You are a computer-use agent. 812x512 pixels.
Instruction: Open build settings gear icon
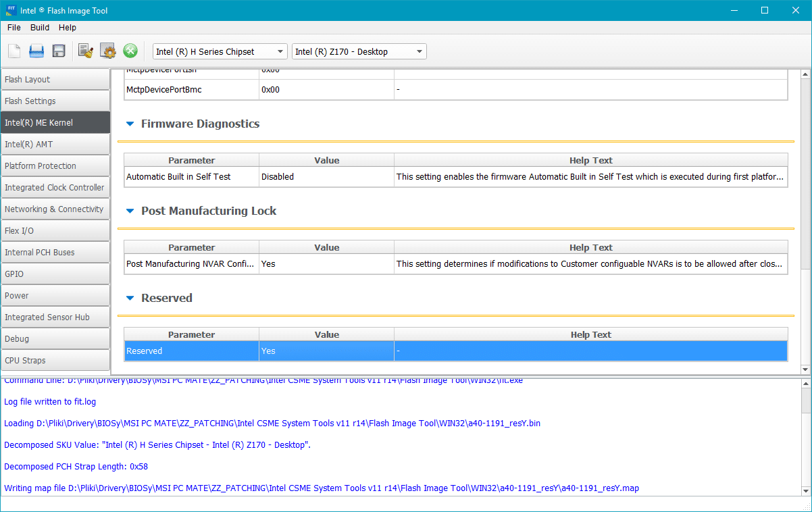click(107, 51)
